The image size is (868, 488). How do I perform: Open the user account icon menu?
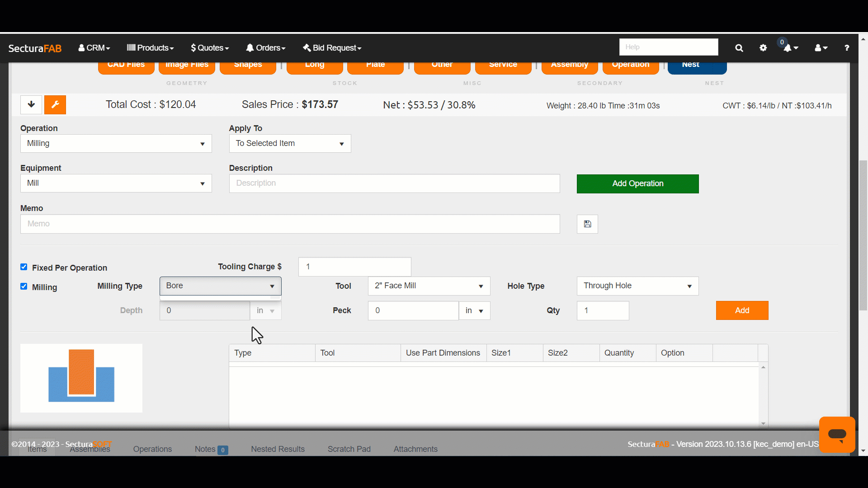[x=820, y=48]
